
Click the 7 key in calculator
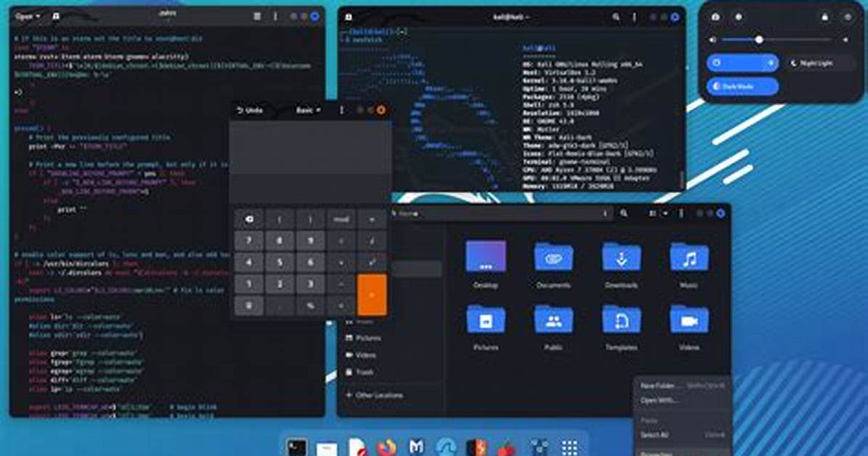(248, 240)
